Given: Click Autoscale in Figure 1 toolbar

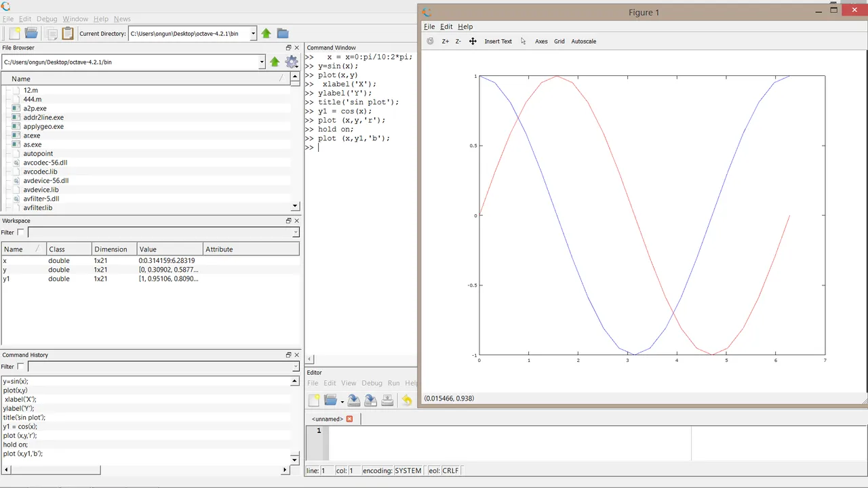Looking at the screenshot, I should point(584,41).
